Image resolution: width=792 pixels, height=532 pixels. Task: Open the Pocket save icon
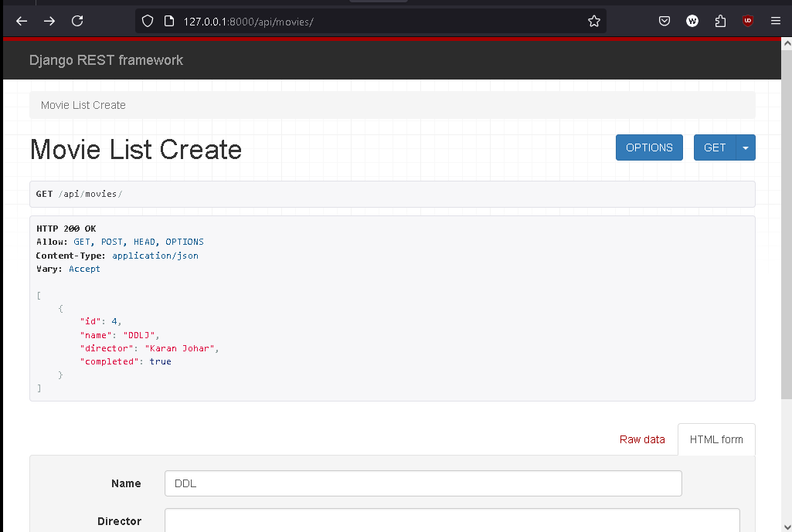click(665, 21)
